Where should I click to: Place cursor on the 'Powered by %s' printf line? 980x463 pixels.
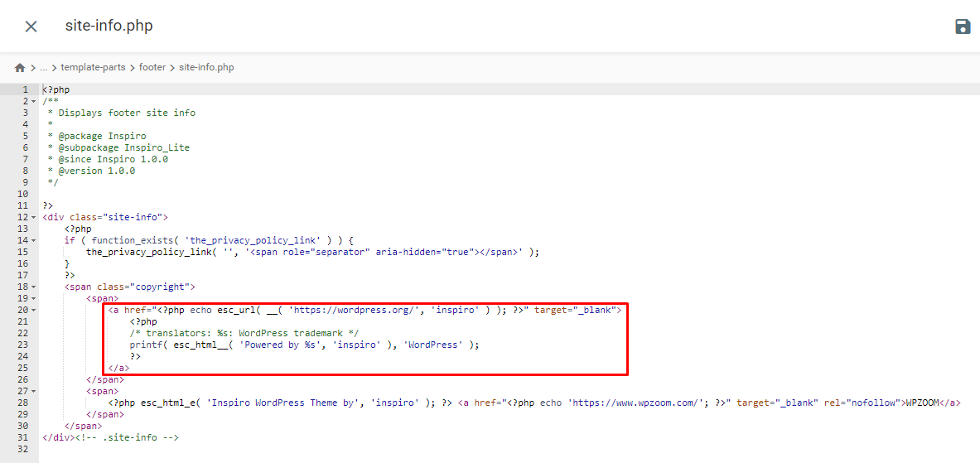tap(303, 345)
